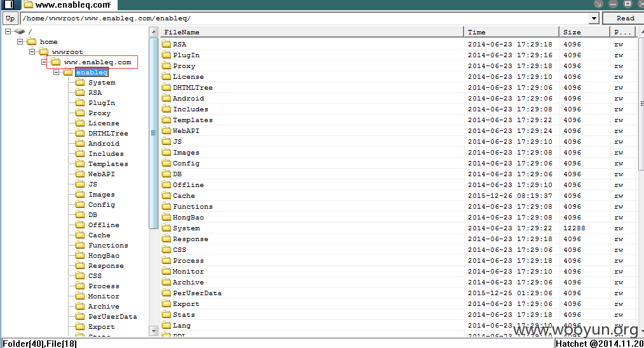Click the WebAPI folder icon in tree
Image resolution: width=644 pixels, height=348 pixels.
coord(80,174)
